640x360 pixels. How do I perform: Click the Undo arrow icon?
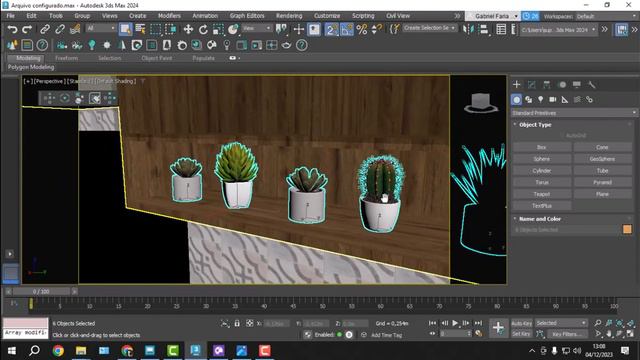[x=13, y=29]
